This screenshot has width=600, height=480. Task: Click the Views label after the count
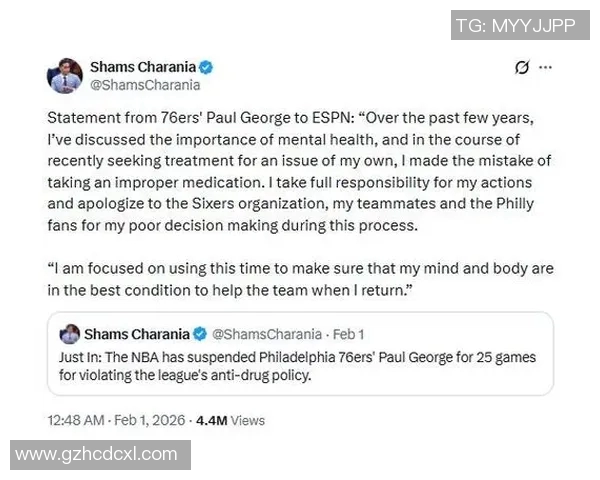pyautogui.click(x=248, y=420)
